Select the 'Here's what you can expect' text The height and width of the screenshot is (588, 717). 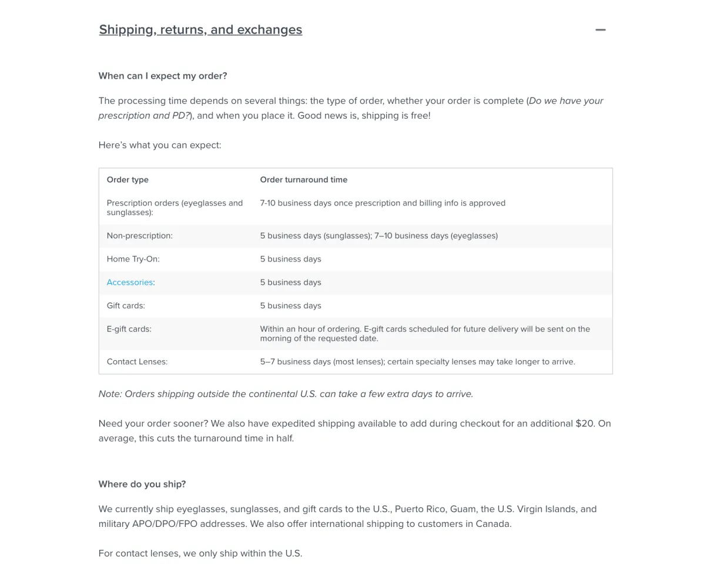pos(159,145)
